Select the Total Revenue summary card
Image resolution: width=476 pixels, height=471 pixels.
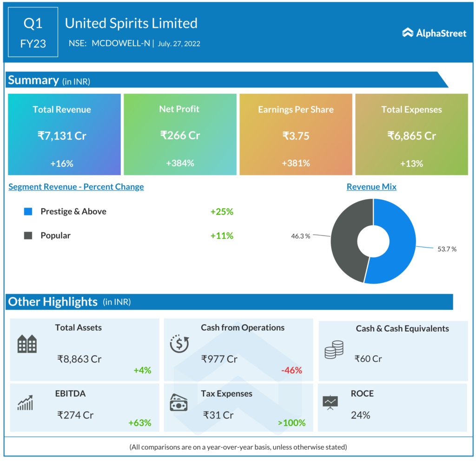[x=64, y=135]
